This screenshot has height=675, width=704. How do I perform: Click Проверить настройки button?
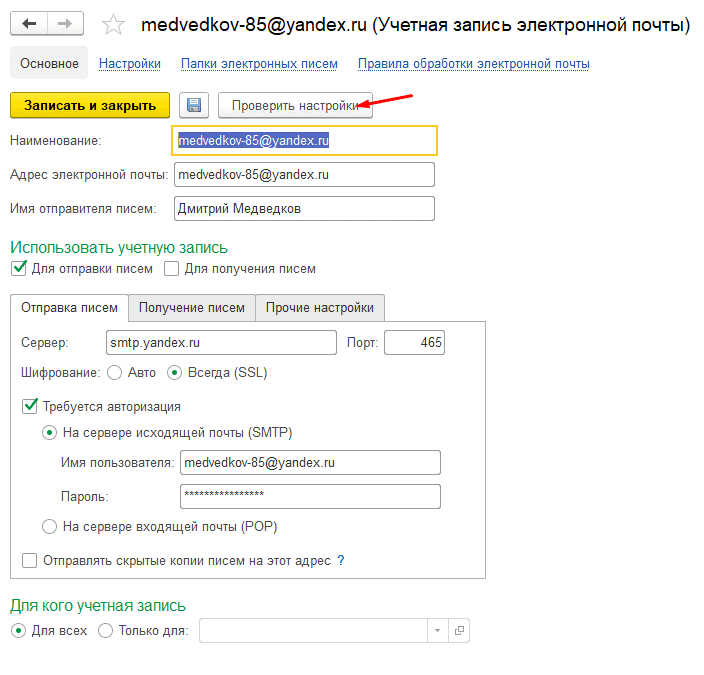click(x=295, y=105)
